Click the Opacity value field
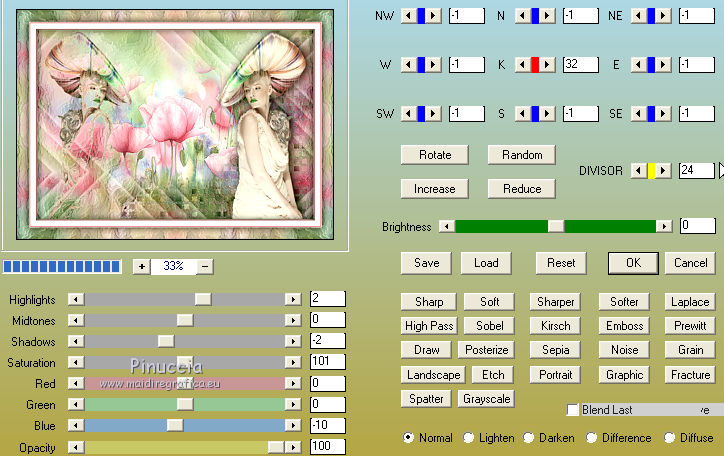Viewport: 724px width, 456px height. pos(327,446)
